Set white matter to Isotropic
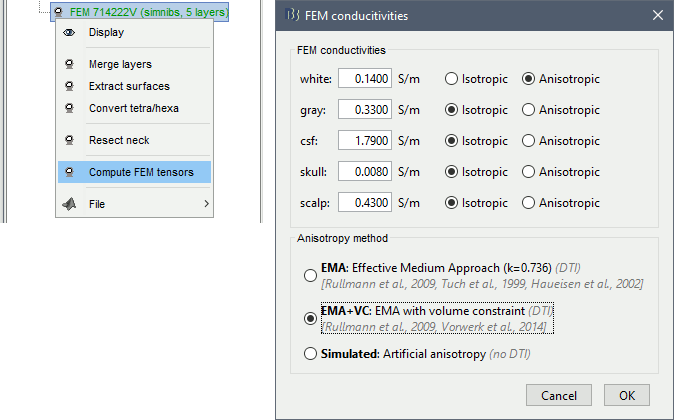Screen dimensions: 674x420 [x=453, y=79]
